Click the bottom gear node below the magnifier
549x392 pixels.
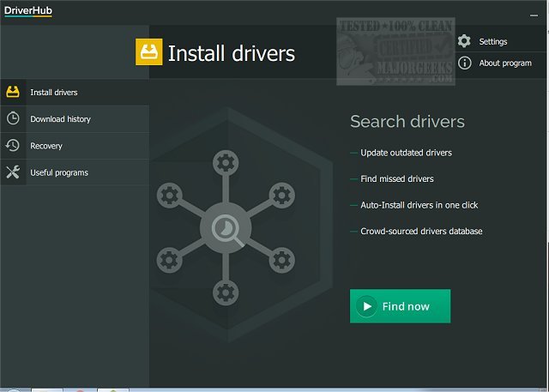[225, 294]
